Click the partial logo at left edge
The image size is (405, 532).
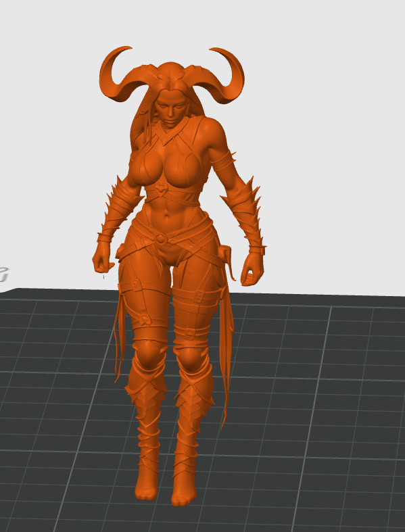coord(3,274)
